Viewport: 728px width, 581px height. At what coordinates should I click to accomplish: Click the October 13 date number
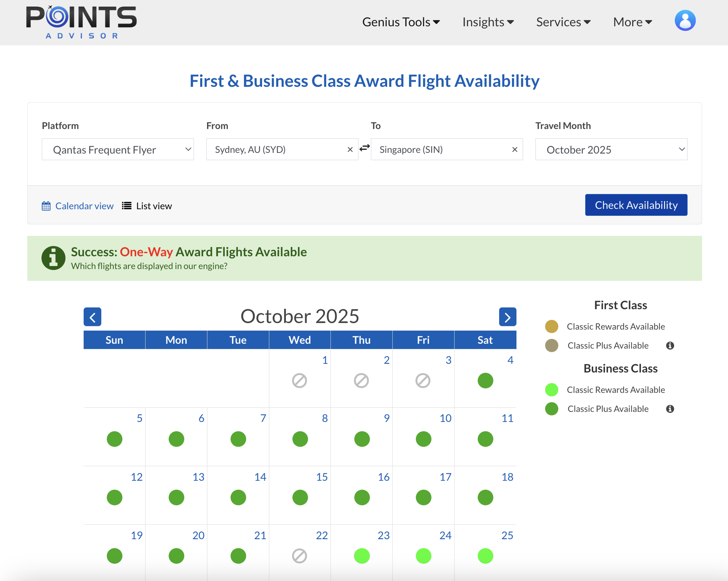(x=198, y=477)
